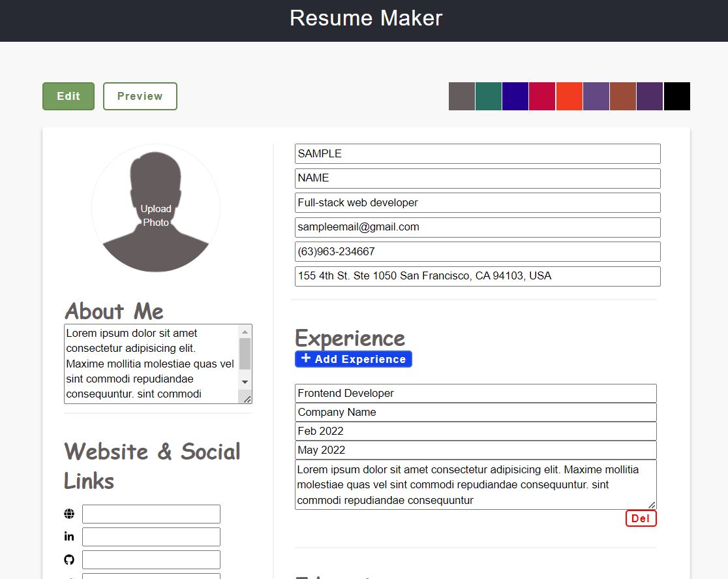The height and width of the screenshot is (579, 728).
Task: Click the phone number field
Action: click(477, 251)
